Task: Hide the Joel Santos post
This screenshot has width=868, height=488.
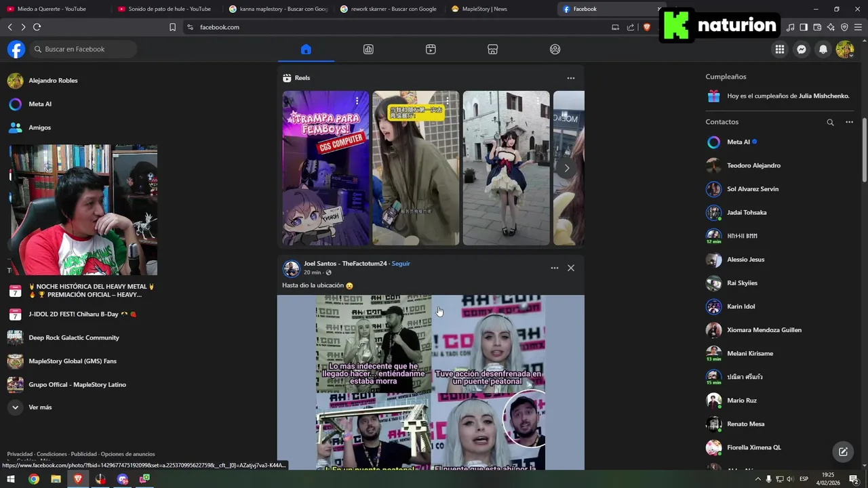Action: (x=571, y=268)
